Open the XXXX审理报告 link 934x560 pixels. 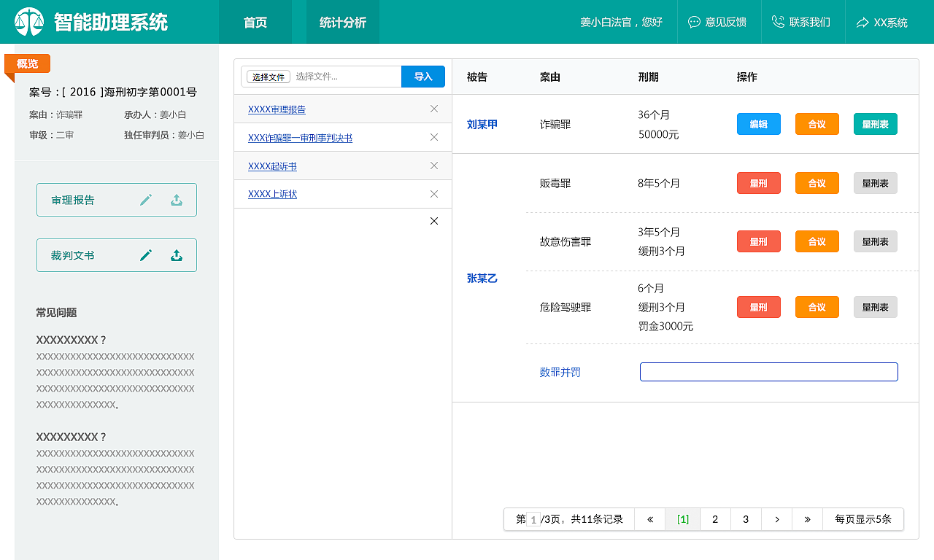pos(277,109)
